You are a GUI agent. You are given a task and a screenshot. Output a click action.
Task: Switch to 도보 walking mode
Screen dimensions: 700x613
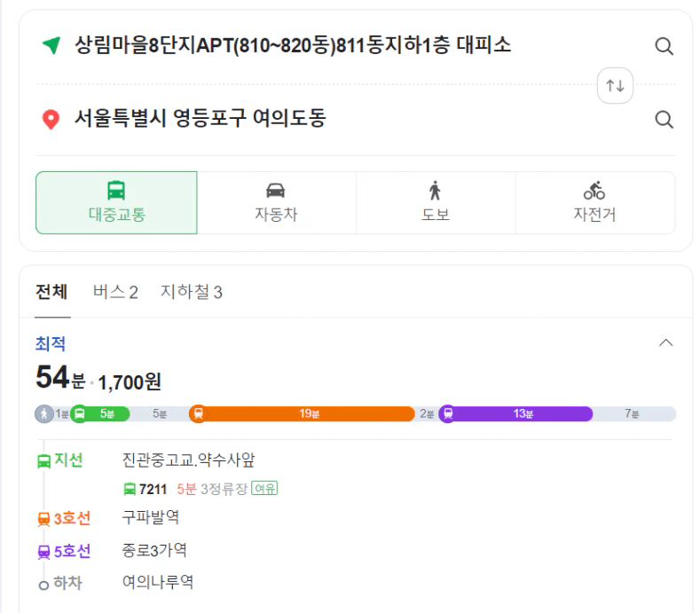point(435,202)
